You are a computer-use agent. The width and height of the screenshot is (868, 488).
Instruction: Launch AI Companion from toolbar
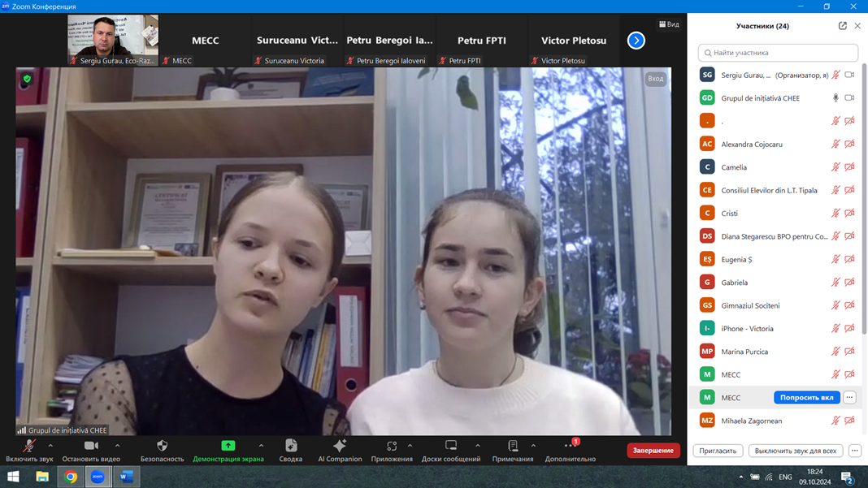pyautogui.click(x=340, y=446)
